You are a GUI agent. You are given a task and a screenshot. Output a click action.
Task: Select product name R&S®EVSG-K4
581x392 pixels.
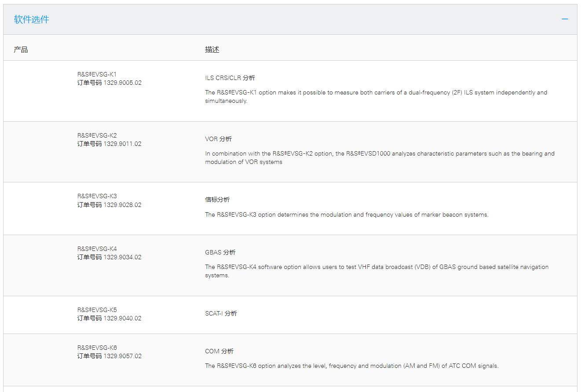click(x=97, y=249)
